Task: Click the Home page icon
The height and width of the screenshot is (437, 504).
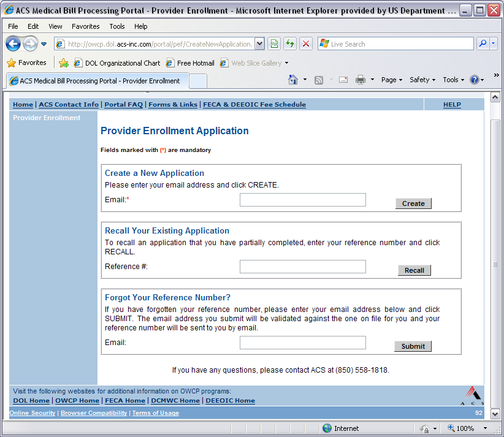Action: 293,79
